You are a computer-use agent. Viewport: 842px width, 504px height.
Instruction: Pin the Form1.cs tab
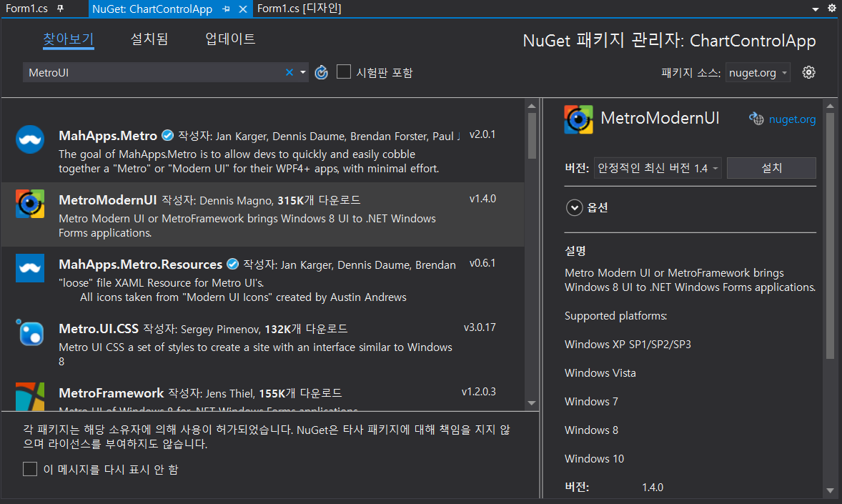(x=60, y=9)
